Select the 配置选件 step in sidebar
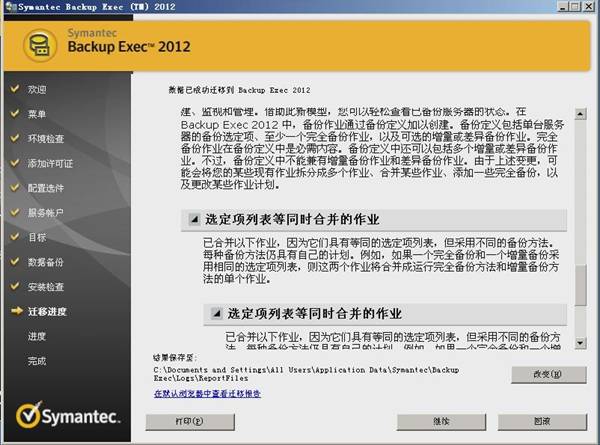The height and width of the screenshot is (445, 600). click(46, 188)
